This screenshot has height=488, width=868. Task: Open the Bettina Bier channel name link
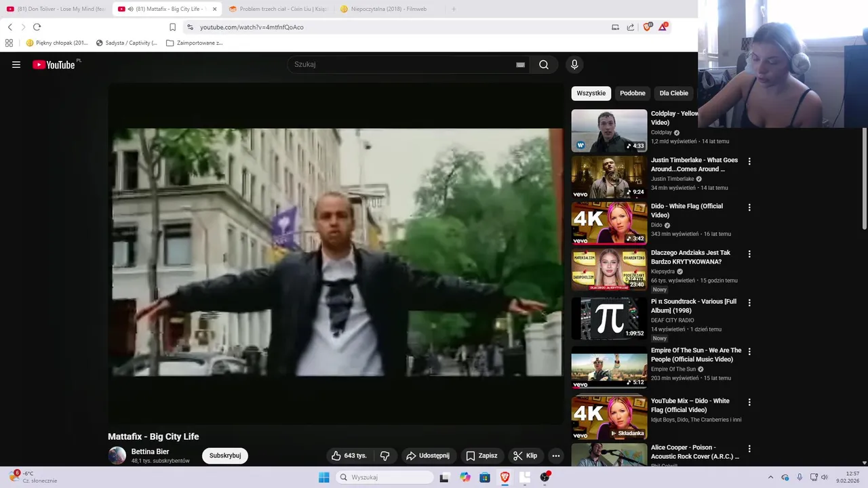click(150, 451)
